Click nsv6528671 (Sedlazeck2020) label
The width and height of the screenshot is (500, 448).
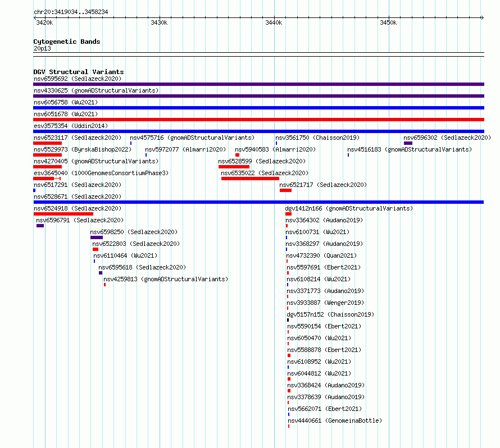pyautogui.click(x=78, y=196)
